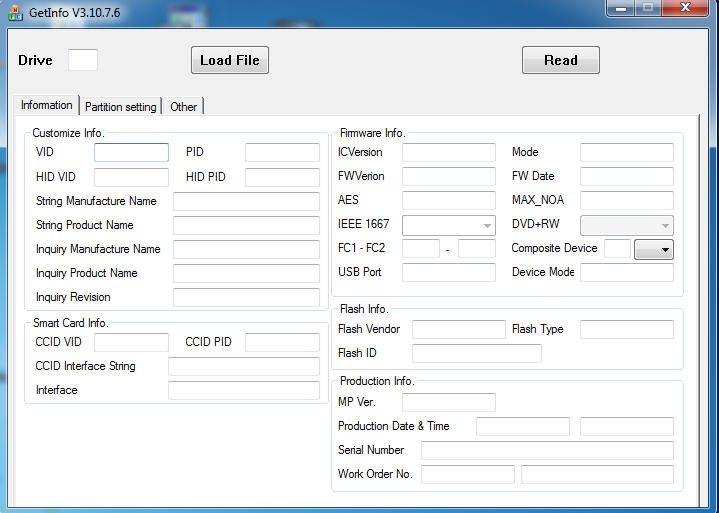The width and height of the screenshot is (719, 513).
Task: Click the disabled maximize button
Action: (647, 8)
